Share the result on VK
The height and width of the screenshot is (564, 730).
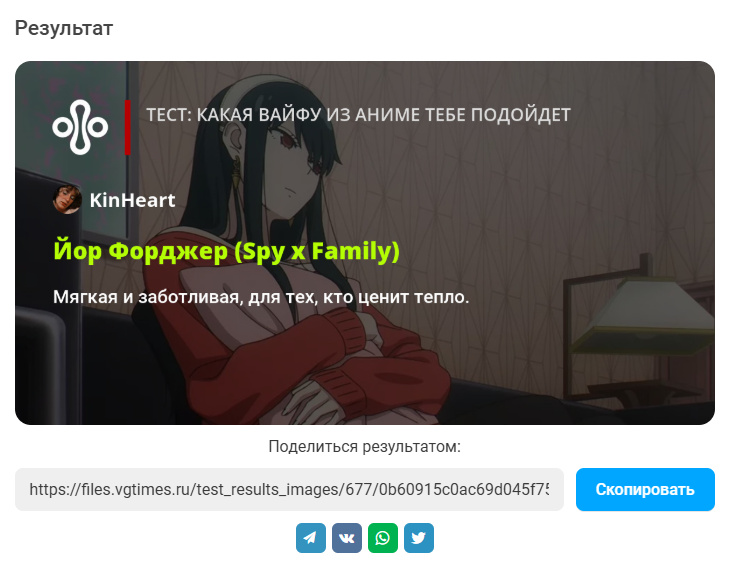coord(346,537)
